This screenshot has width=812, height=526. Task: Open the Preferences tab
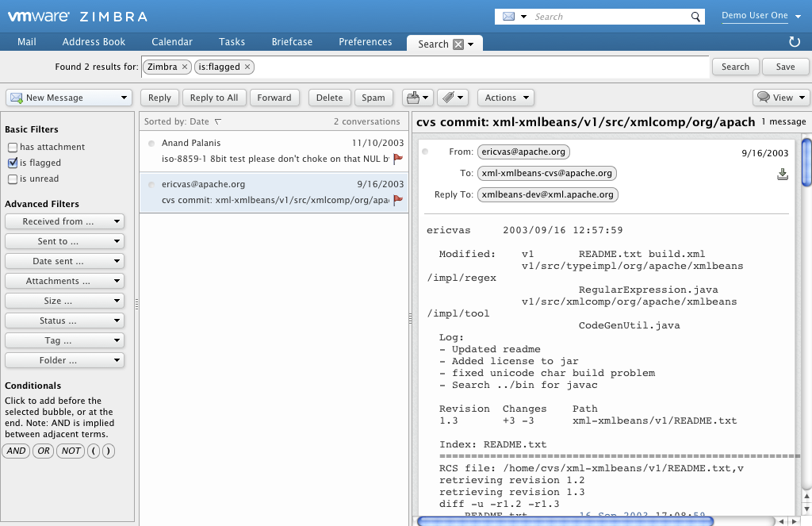[x=365, y=42]
